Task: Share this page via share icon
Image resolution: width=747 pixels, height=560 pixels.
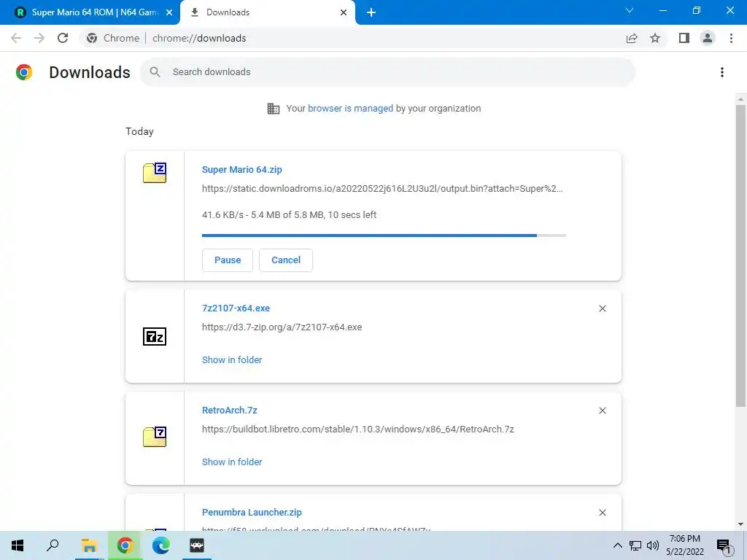Action: pos(632,38)
